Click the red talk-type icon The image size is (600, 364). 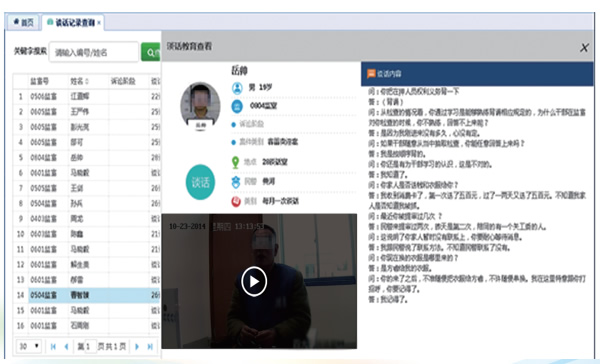pyautogui.click(x=236, y=201)
